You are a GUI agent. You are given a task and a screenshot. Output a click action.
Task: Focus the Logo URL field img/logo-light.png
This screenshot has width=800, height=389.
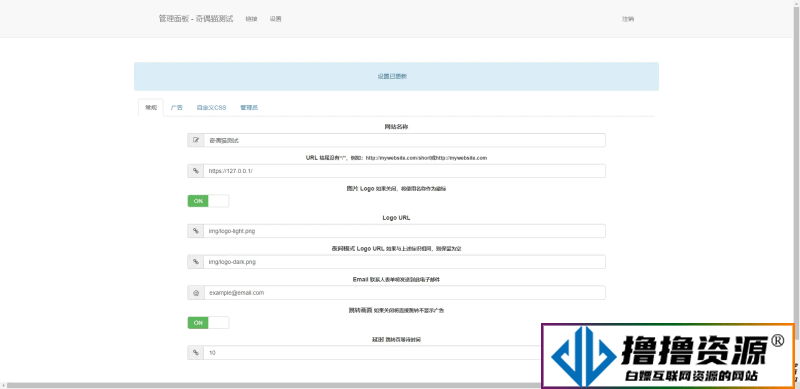[405, 231]
